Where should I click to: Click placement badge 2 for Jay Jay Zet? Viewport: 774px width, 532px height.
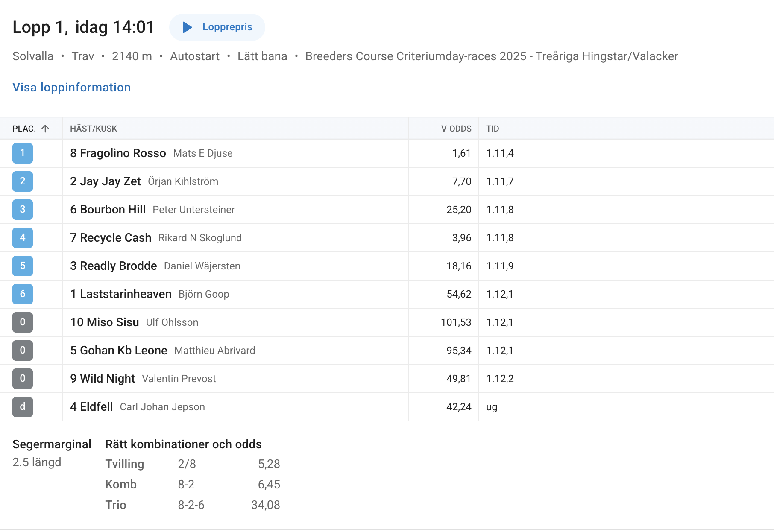[23, 181]
